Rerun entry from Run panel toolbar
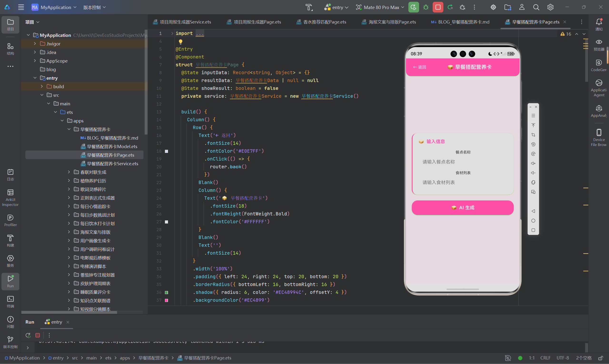 tap(28, 335)
